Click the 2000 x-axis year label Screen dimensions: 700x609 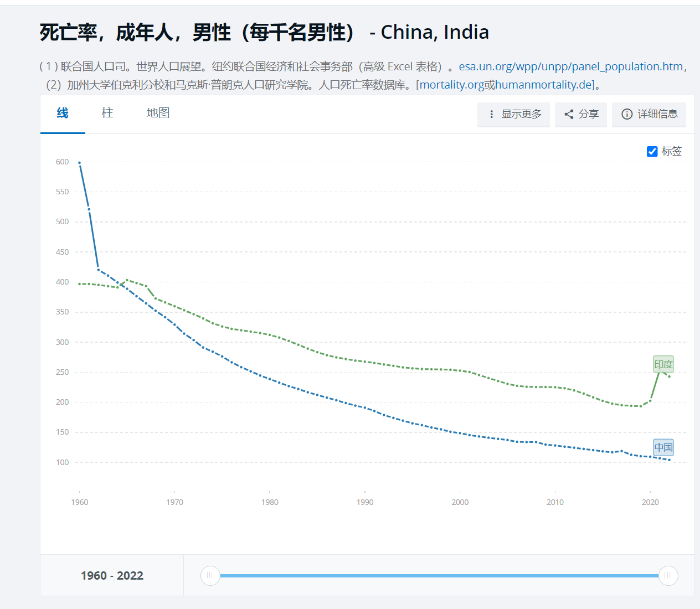pyautogui.click(x=460, y=502)
